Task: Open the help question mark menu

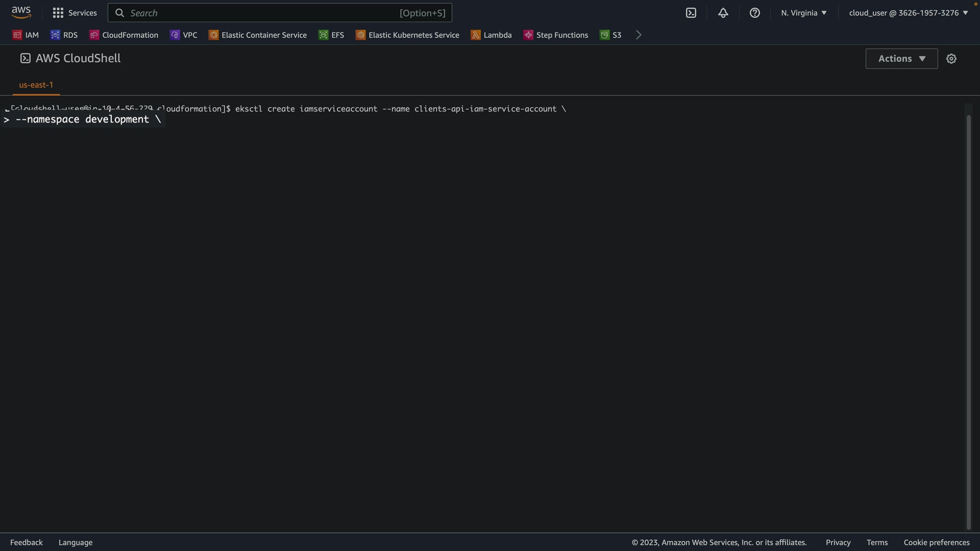Action: pyautogui.click(x=754, y=13)
